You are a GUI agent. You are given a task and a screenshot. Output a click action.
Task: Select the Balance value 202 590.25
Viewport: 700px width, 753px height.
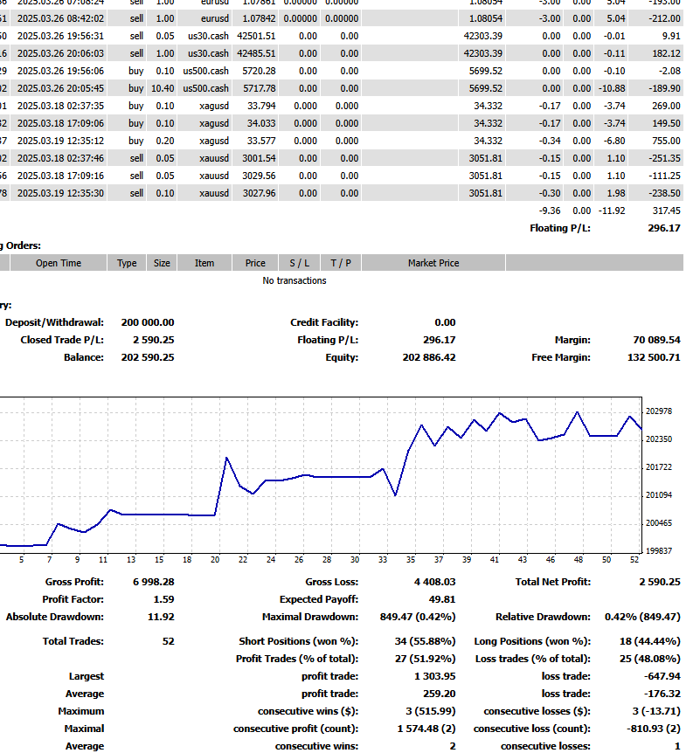147,357
